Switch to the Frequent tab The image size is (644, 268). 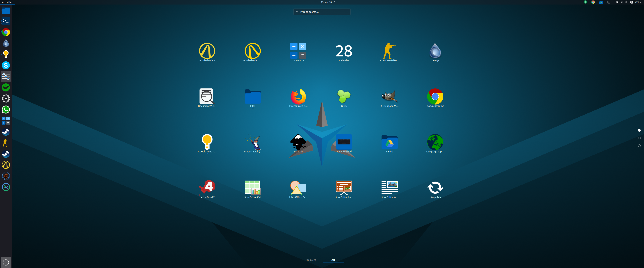click(x=310, y=260)
